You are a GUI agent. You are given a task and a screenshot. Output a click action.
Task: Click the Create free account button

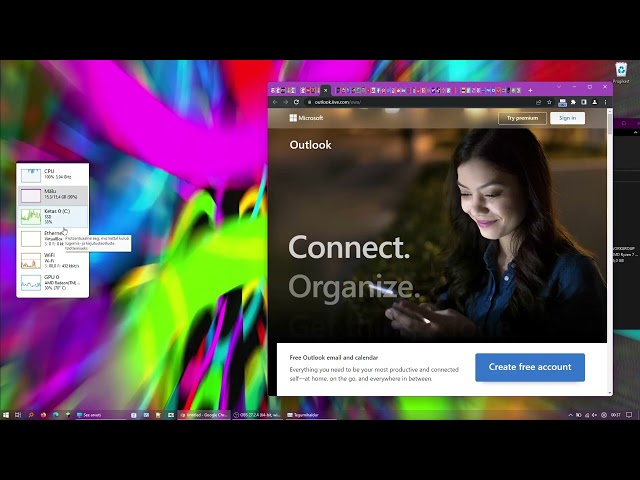530,367
